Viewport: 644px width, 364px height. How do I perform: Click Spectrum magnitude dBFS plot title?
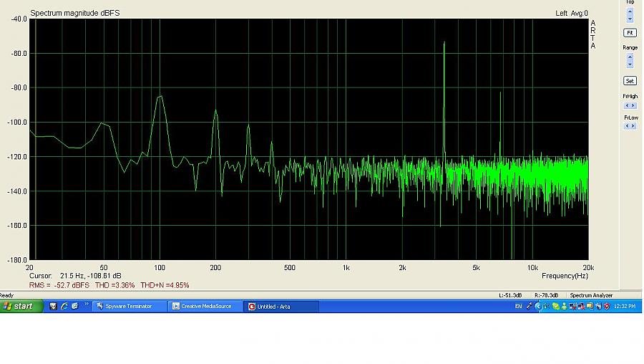pos(75,13)
